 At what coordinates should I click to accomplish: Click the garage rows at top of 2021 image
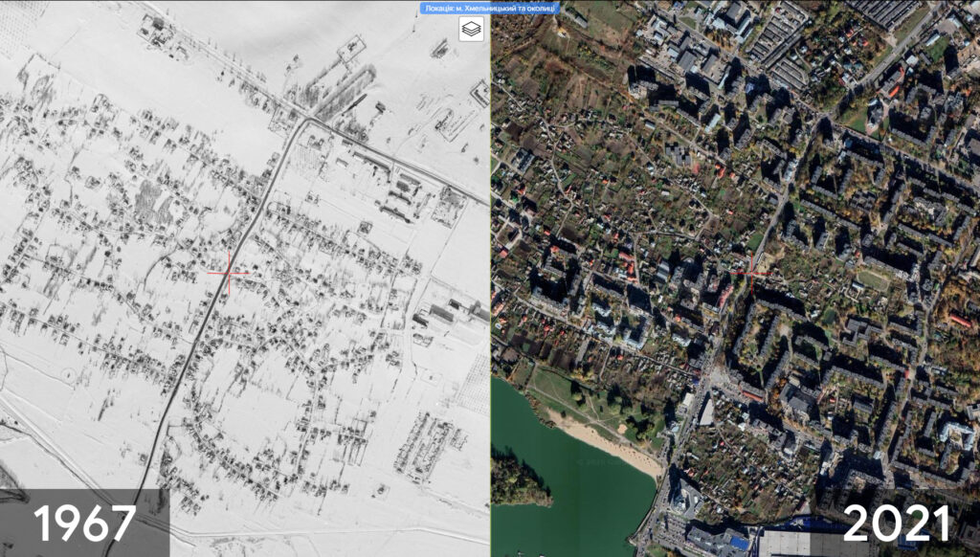click(x=777, y=48)
